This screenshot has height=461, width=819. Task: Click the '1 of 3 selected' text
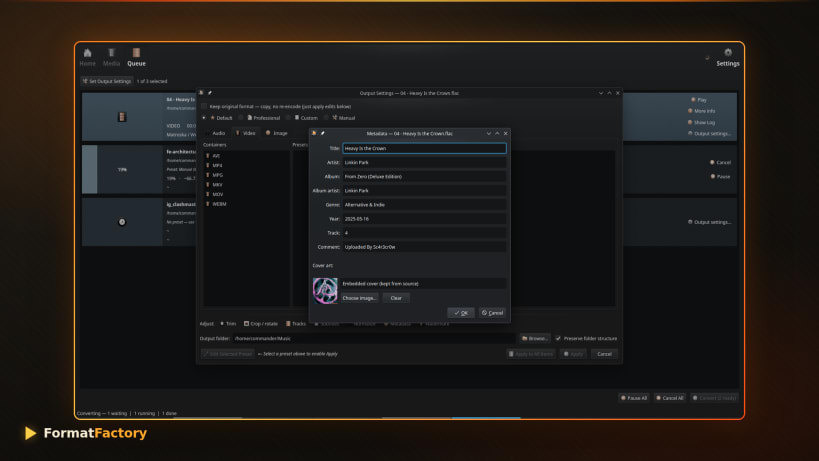click(152, 81)
